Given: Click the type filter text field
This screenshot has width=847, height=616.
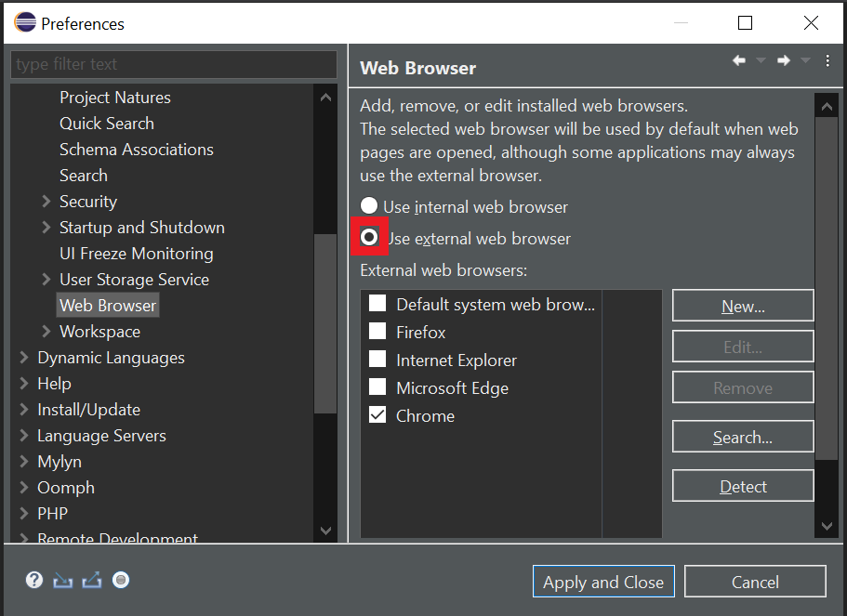Looking at the screenshot, I should (x=173, y=64).
